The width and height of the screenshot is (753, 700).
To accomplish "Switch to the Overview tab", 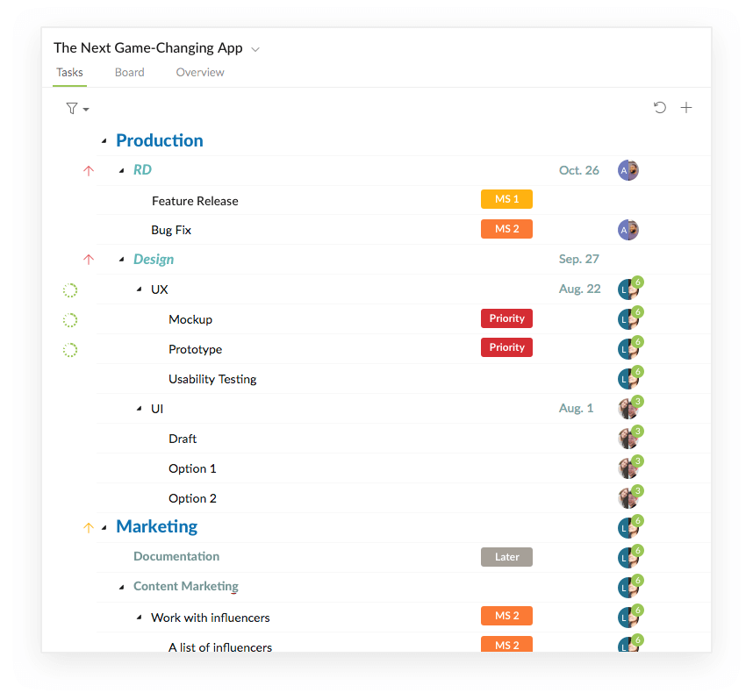I will [x=200, y=73].
